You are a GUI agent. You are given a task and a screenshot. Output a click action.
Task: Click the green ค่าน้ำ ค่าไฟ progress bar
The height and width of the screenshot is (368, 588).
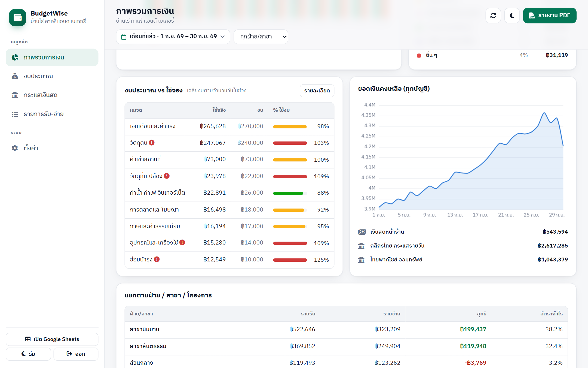[x=288, y=193]
